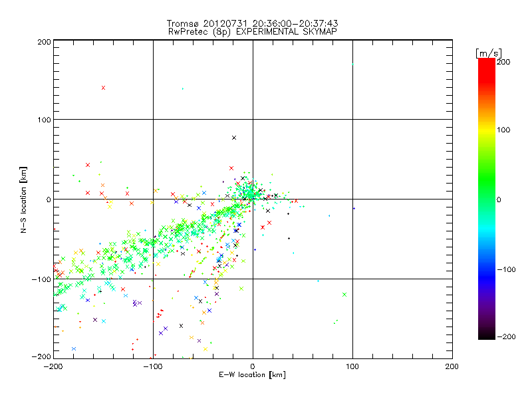This screenshot has width=532, height=399.
Task: Click the red end of the velocity colorbar
Action: click(487, 64)
